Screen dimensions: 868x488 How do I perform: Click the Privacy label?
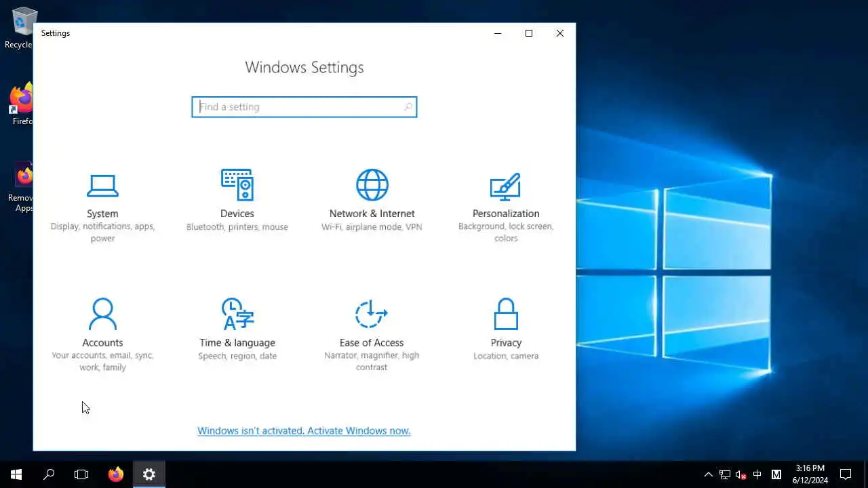click(506, 343)
